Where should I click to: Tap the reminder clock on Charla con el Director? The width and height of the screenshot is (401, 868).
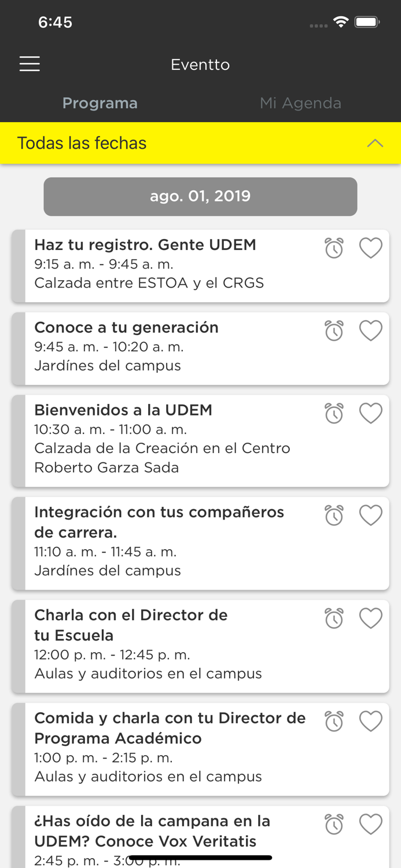pos(334,618)
